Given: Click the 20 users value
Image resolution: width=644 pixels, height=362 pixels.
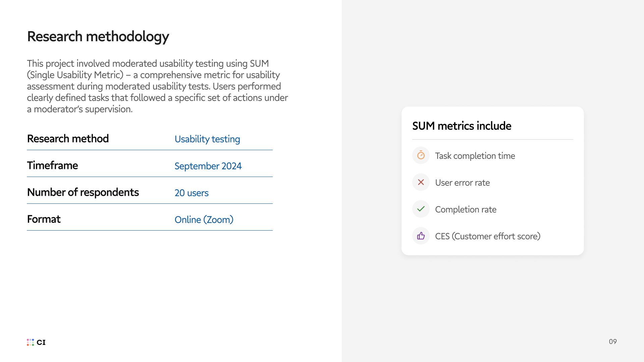Looking at the screenshot, I should (x=191, y=193).
